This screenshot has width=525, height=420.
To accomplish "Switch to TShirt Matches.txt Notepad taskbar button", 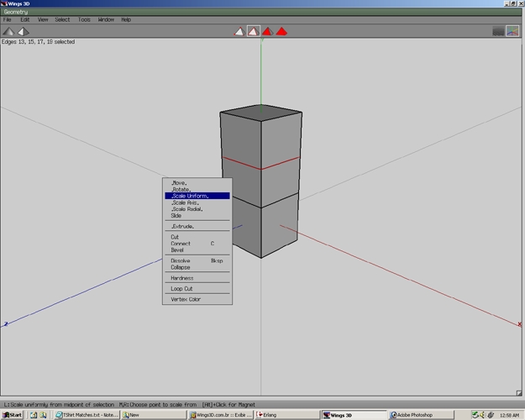I will click(x=87, y=415).
